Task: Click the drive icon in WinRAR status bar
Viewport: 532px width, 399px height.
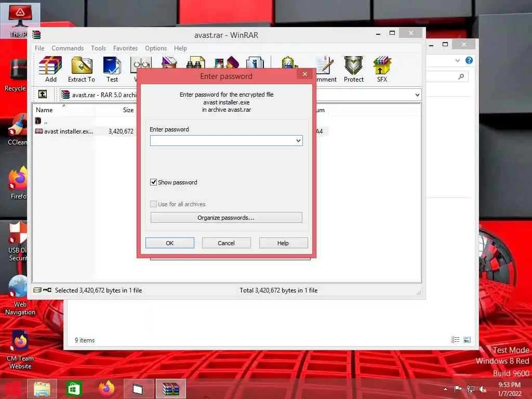Action: click(37, 290)
